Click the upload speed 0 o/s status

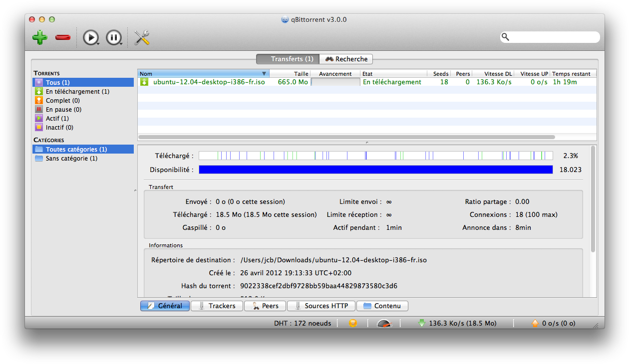559,323
